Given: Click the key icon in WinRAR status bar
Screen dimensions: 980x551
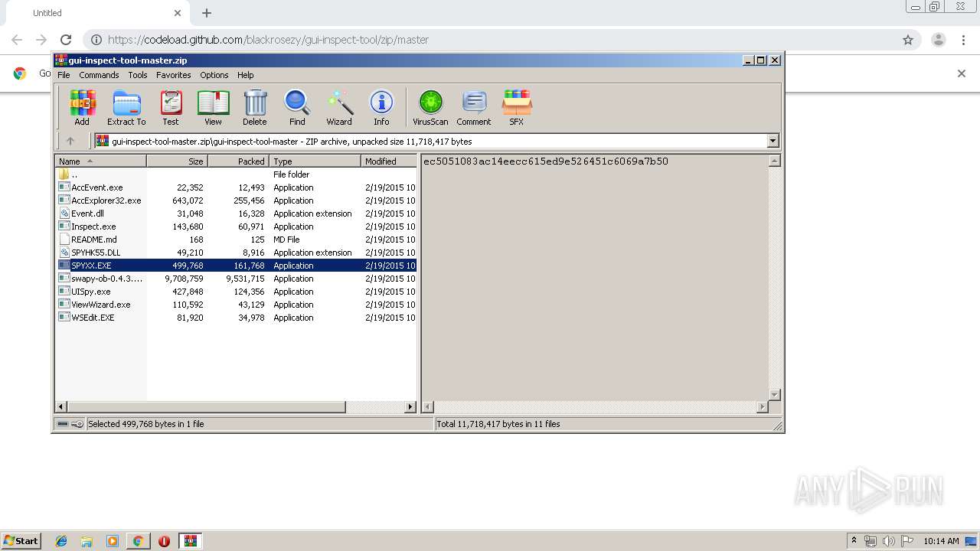Looking at the screenshot, I should pos(77,424).
